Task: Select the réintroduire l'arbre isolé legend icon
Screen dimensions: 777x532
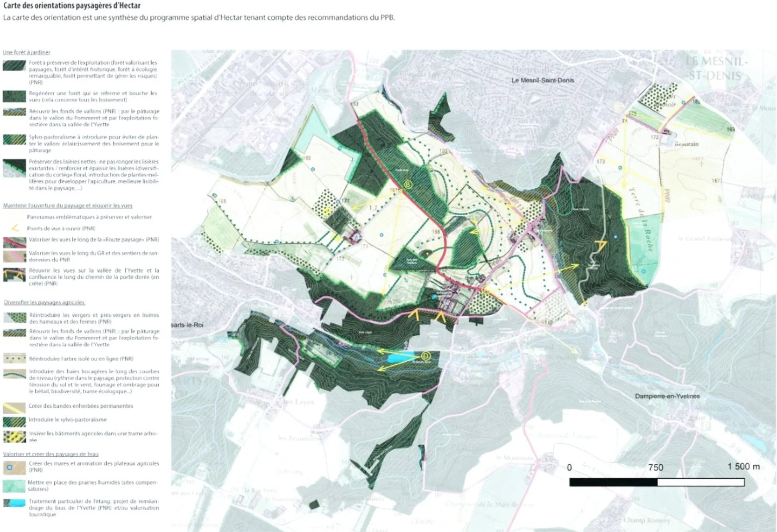Action: click(13, 358)
